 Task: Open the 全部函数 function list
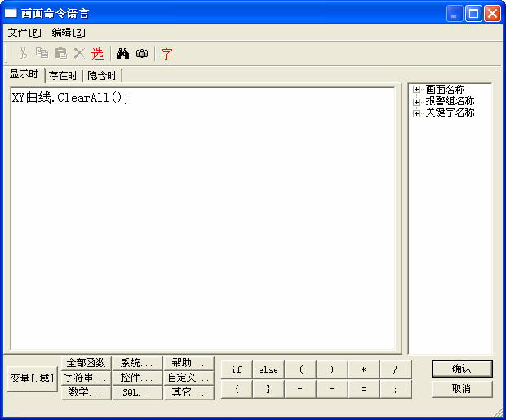[x=86, y=363]
